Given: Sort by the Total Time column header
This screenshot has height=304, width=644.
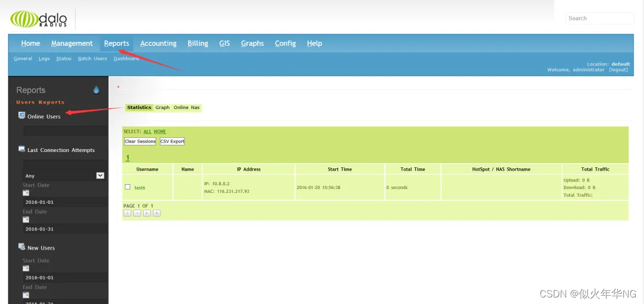Looking at the screenshot, I should click(413, 169).
